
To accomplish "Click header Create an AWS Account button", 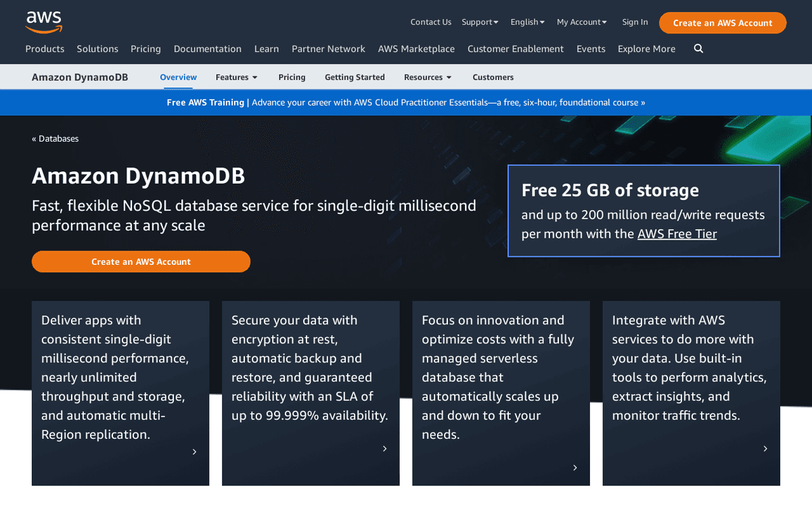I will (x=723, y=22).
